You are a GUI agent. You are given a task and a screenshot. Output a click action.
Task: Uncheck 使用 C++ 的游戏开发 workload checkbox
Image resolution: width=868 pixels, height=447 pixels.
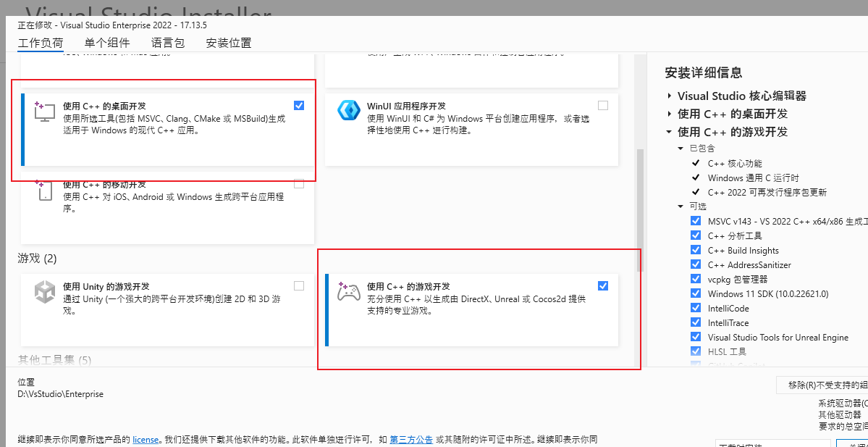[603, 286]
